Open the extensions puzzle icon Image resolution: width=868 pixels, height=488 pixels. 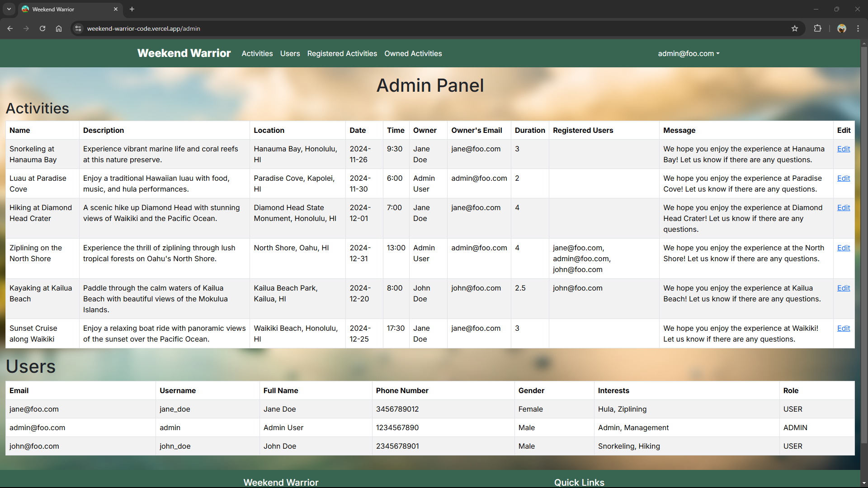818,28
